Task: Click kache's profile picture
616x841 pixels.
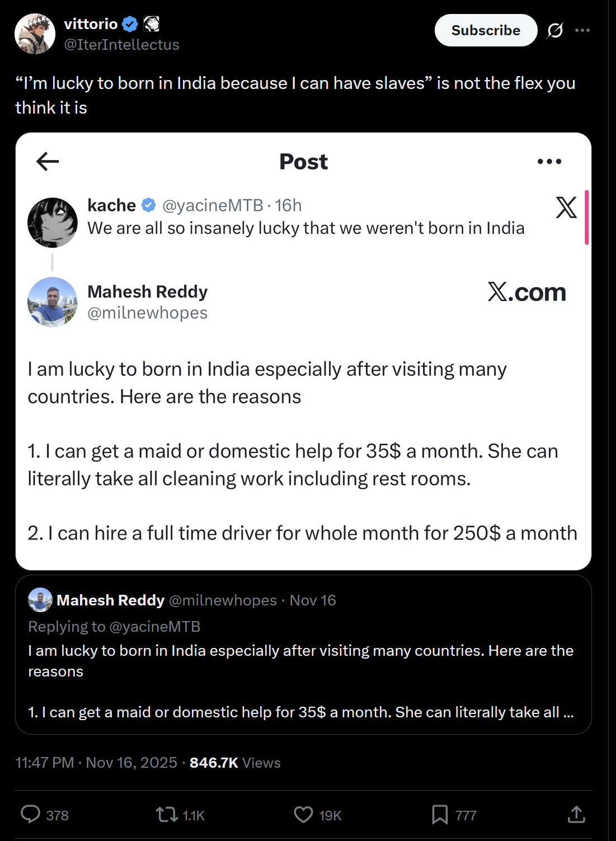Action: (53, 222)
